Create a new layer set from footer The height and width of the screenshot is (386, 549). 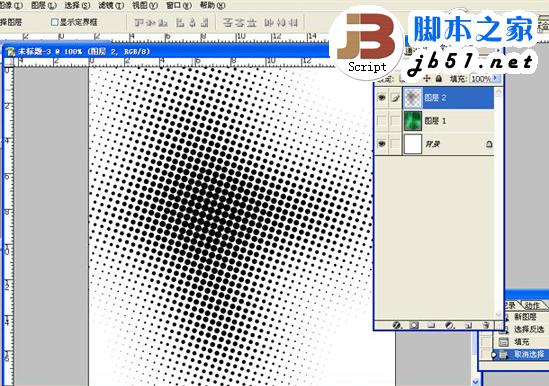(431, 325)
